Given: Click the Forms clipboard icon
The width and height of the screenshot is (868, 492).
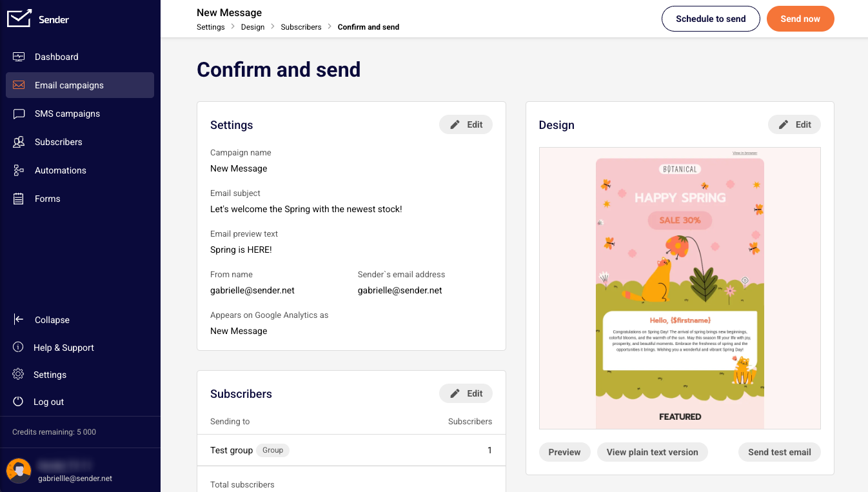Looking at the screenshot, I should pos(19,199).
